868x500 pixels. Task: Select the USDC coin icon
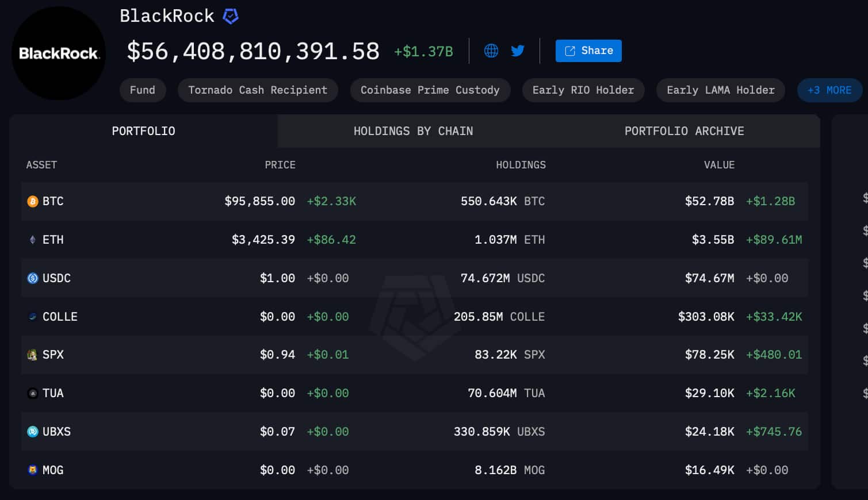pyautogui.click(x=32, y=278)
